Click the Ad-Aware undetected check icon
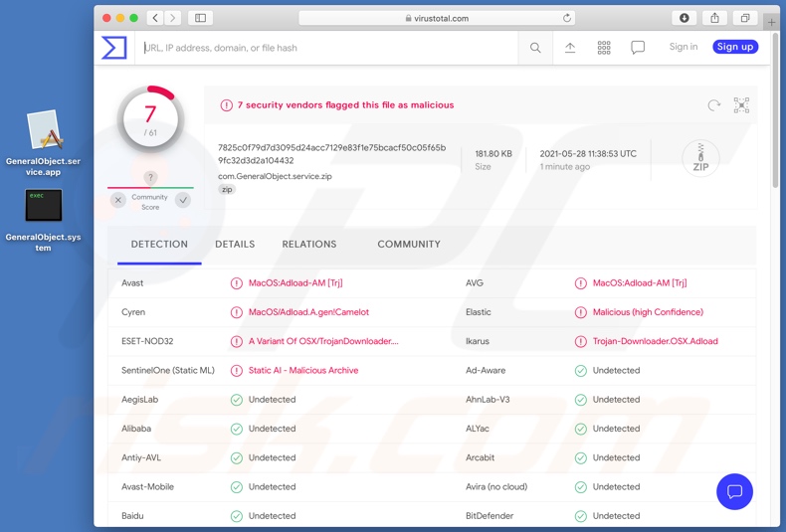Viewport: 786px width, 532px height. click(580, 371)
